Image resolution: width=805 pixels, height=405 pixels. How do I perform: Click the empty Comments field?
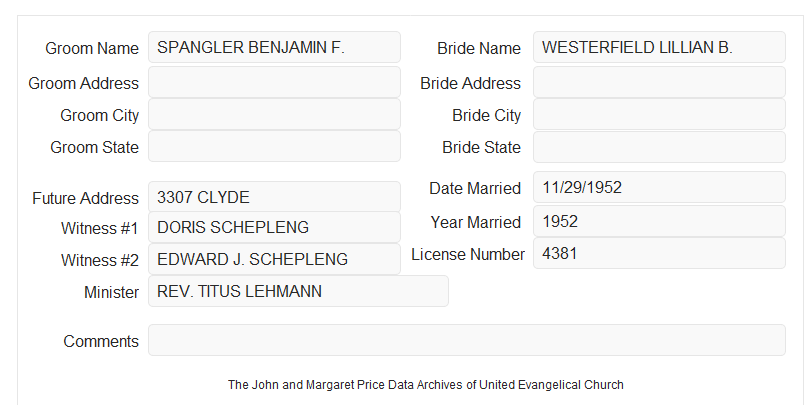(467, 340)
